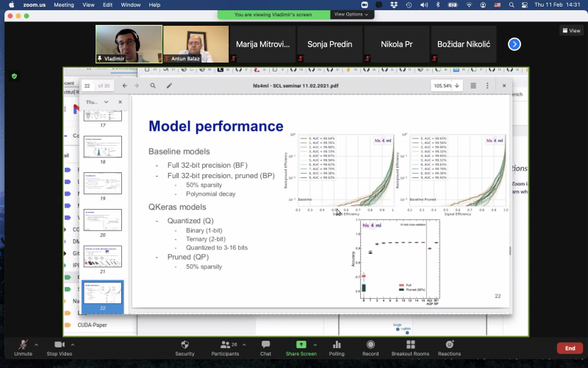This screenshot has height=368, width=588.
Task: Select page 21 thumbnail
Action: pyautogui.click(x=103, y=256)
